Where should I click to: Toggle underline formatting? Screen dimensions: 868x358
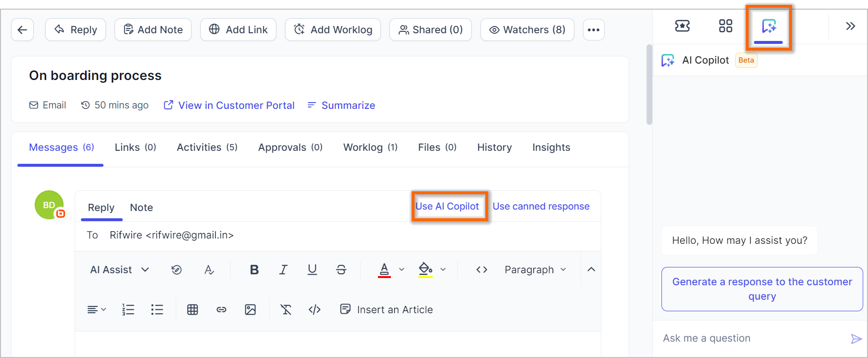coord(312,270)
